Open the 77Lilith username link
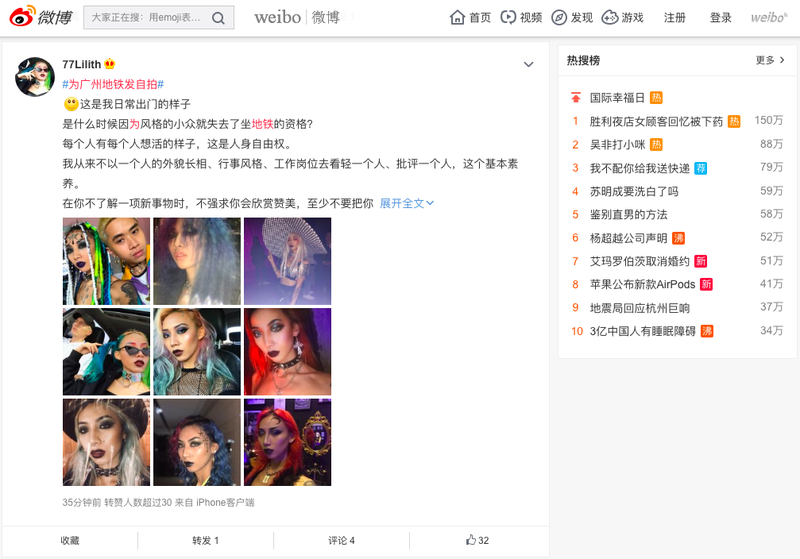The height and width of the screenshot is (559, 800). click(x=82, y=64)
